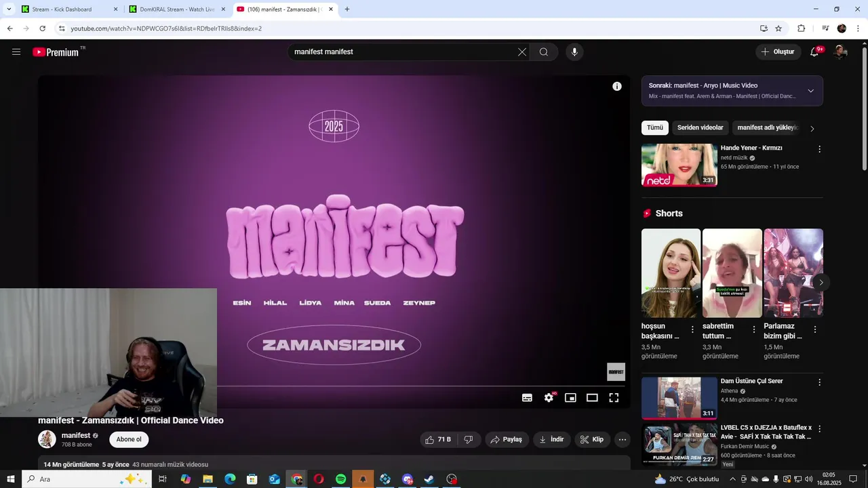Open more actions ellipsis under video
This screenshot has height=488, width=868.
(623, 440)
